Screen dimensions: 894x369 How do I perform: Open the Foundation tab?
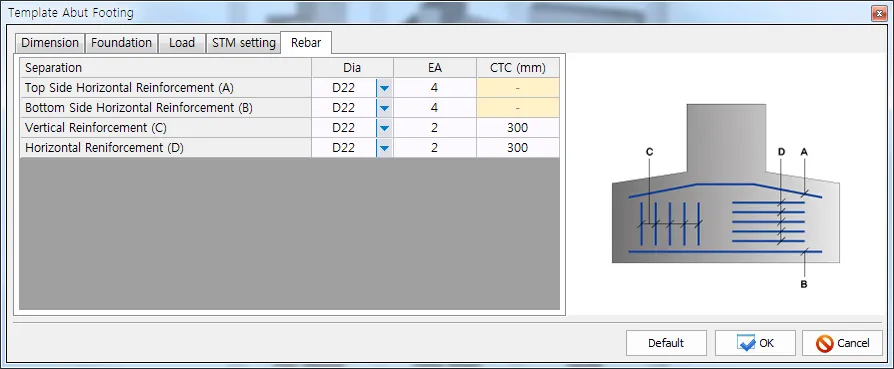tap(121, 43)
